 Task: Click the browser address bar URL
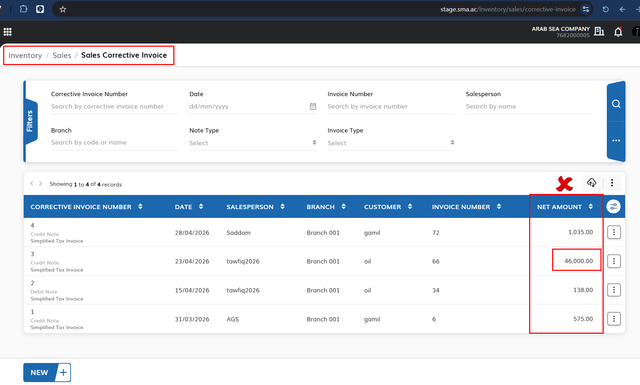click(x=508, y=9)
